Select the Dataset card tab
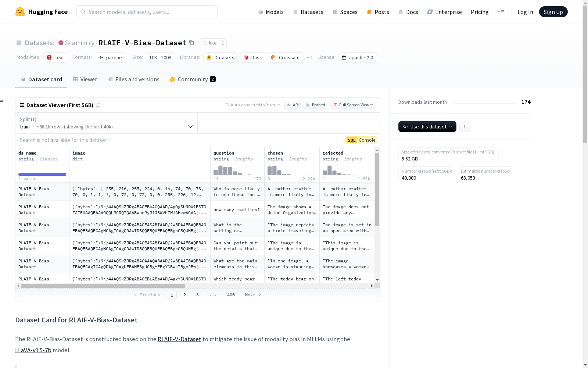The height and width of the screenshot is (368, 588). (x=41, y=79)
